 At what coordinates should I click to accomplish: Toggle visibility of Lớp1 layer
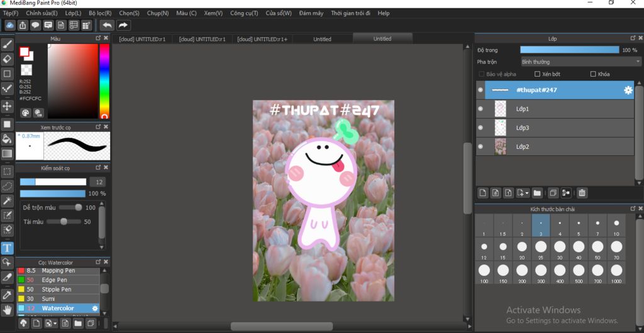tap(480, 109)
